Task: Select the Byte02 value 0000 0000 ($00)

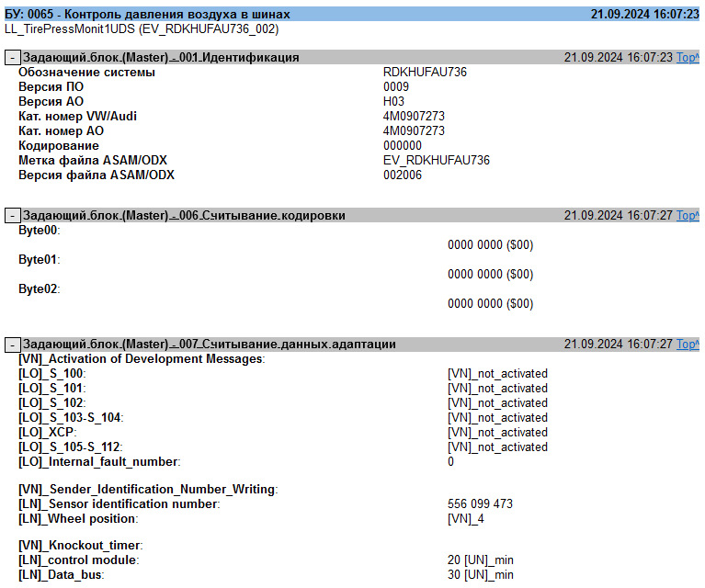Action: pos(491,304)
